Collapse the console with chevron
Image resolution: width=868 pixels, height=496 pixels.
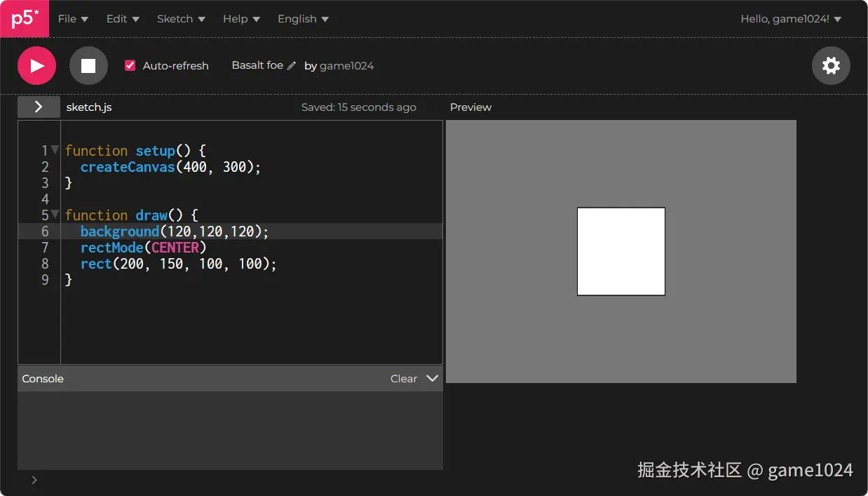(433, 378)
